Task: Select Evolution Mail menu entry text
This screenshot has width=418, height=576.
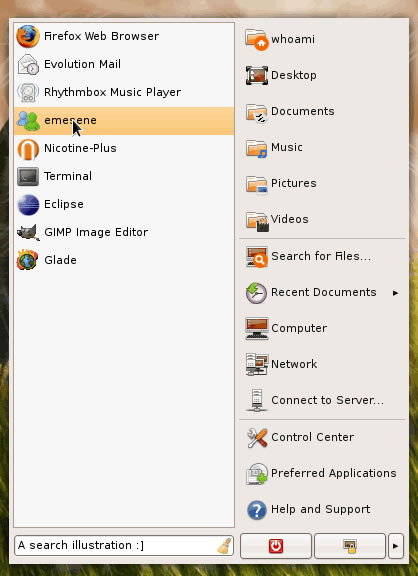Action: pos(82,64)
